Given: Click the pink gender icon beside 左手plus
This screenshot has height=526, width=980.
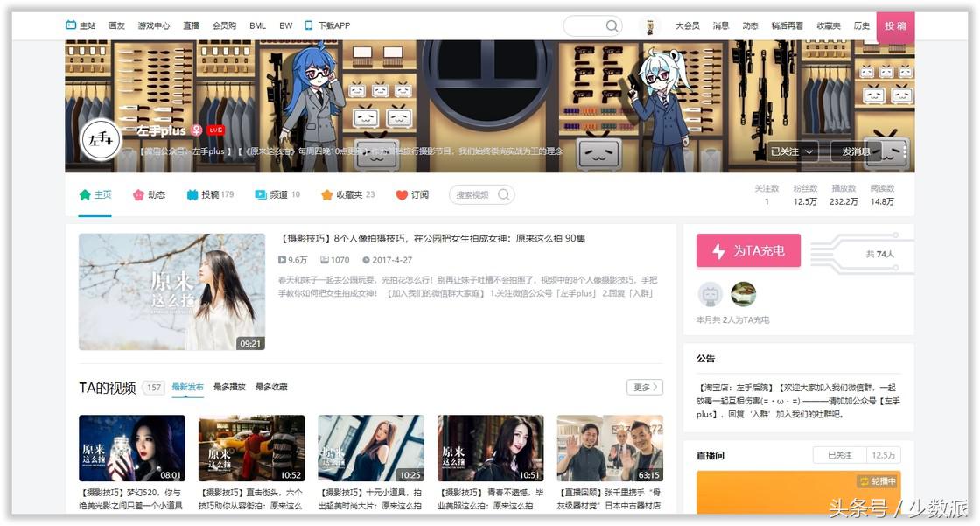Looking at the screenshot, I should click(x=197, y=130).
